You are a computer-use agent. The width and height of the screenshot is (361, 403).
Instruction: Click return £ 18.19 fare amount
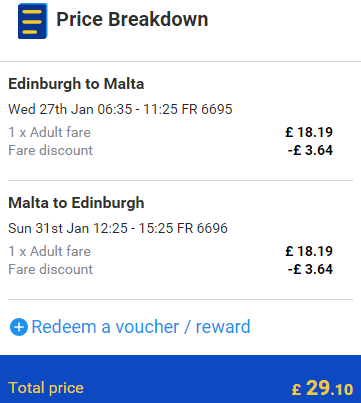[309, 251]
